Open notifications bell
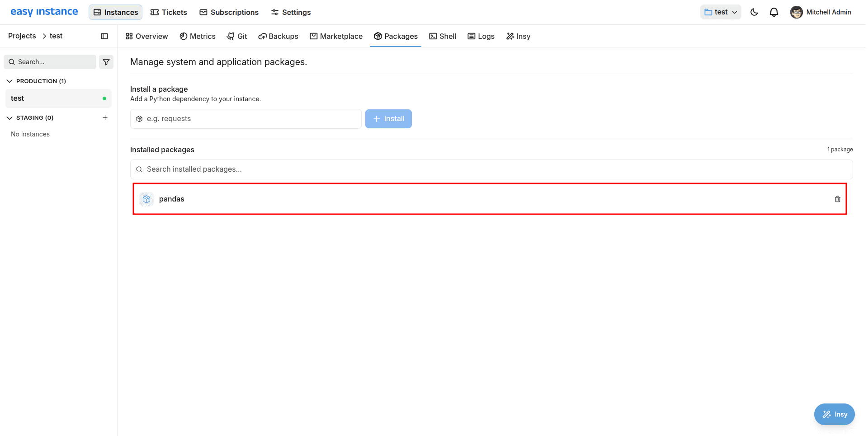Screen dimensions: 868x436 point(774,12)
